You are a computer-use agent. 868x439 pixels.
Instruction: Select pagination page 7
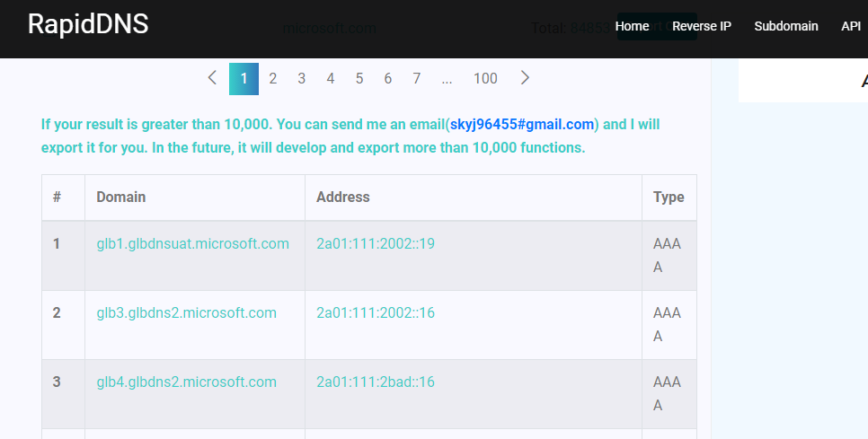(417, 78)
